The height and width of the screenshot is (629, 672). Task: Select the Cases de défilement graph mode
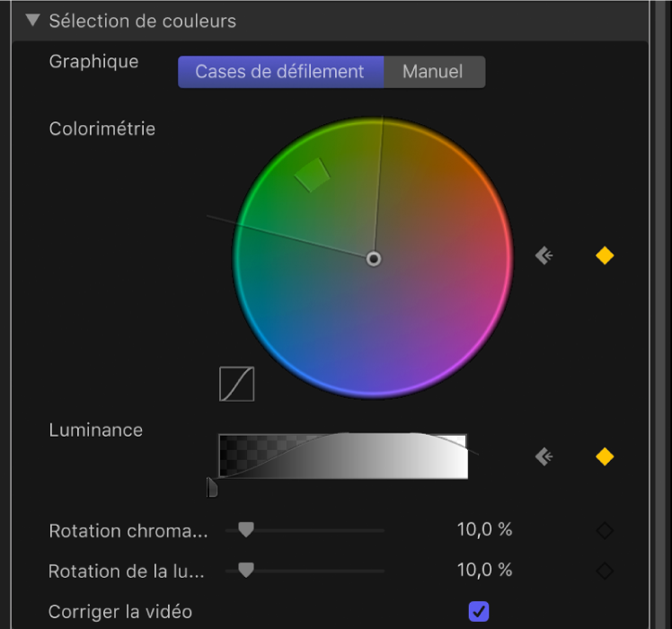[280, 72]
